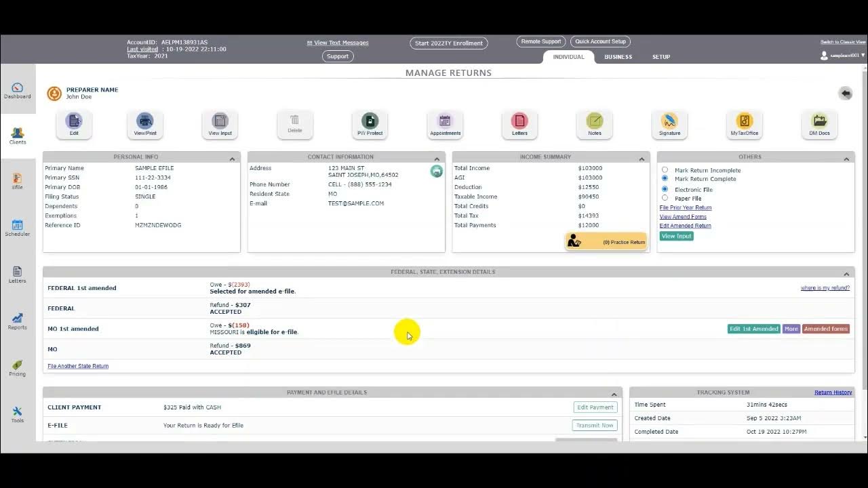The width and height of the screenshot is (868, 488).
Task: Click the preparer badge icon
Action: click(54, 94)
